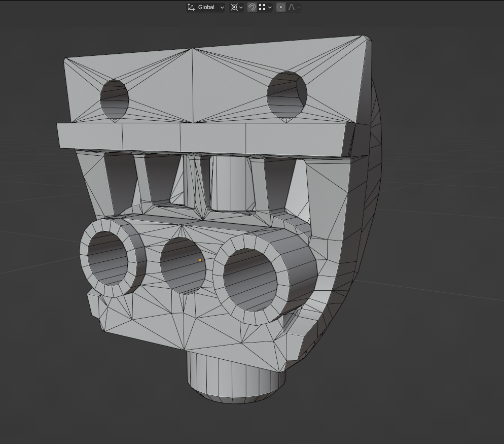The image size is (504, 444).
Task: Click the left hole in the top plate
Action: [114, 99]
